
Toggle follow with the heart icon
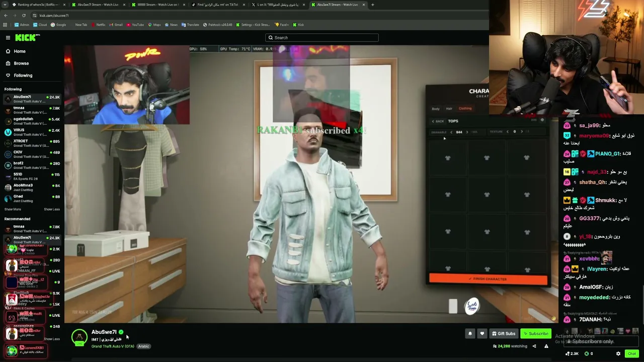pyautogui.click(x=482, y=334)
